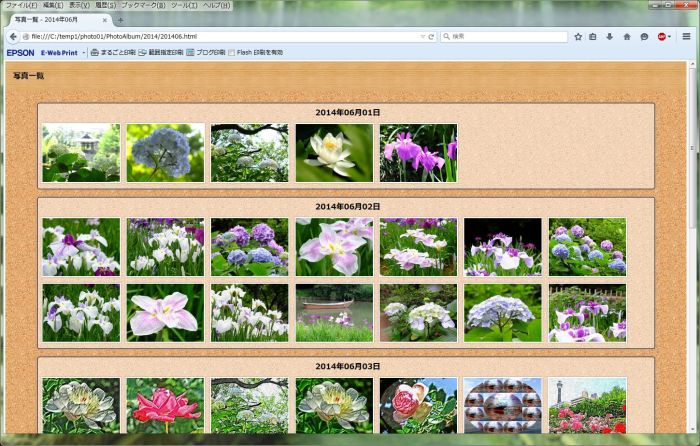700x446 pixels.
Task: Open the ブックマーク(B) menu
Action: 144,5
